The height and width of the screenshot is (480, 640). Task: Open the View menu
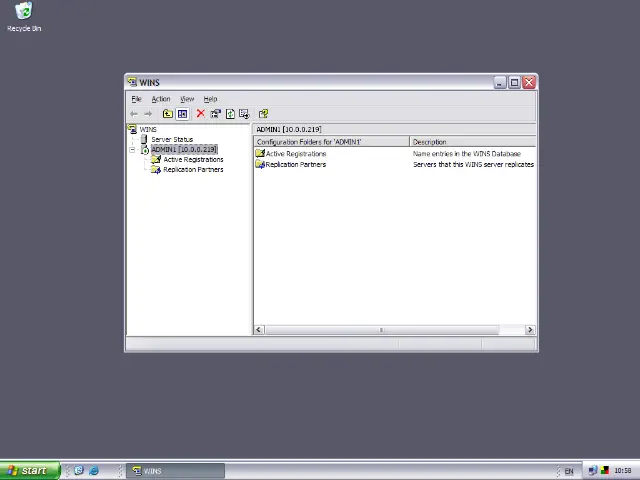tap(187, 99)
